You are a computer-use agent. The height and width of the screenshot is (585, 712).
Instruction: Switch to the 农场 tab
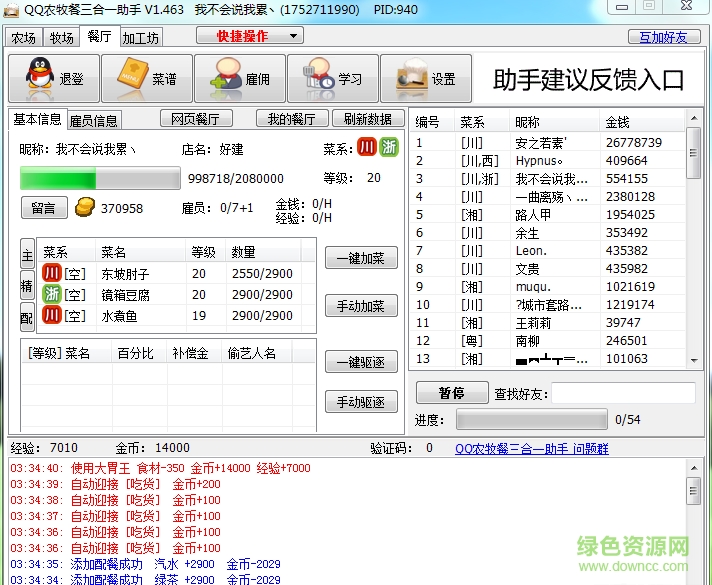[24, 38]
